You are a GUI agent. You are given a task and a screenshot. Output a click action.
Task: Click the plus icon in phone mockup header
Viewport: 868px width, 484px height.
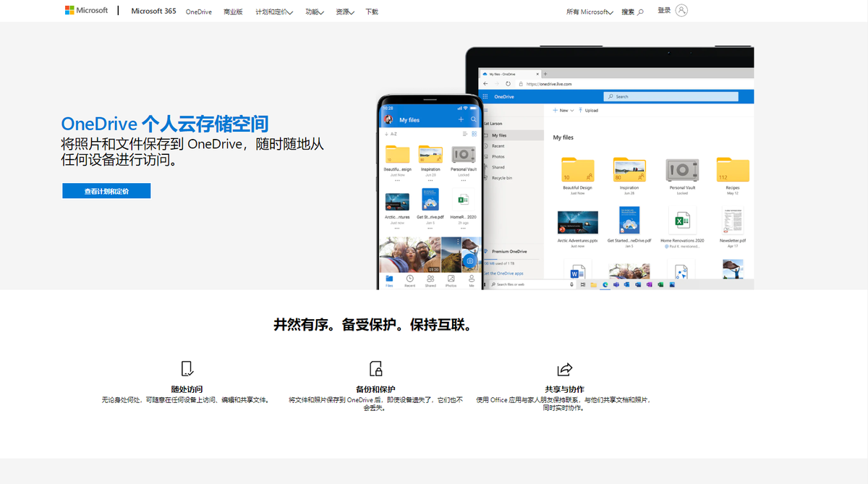coord(461,119)
